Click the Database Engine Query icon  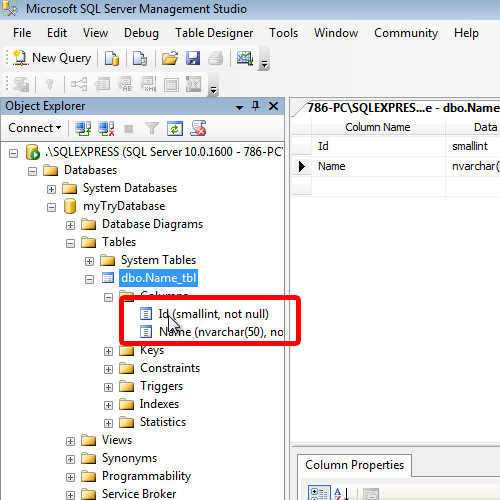pyautogui.click(x=112, y=58)
